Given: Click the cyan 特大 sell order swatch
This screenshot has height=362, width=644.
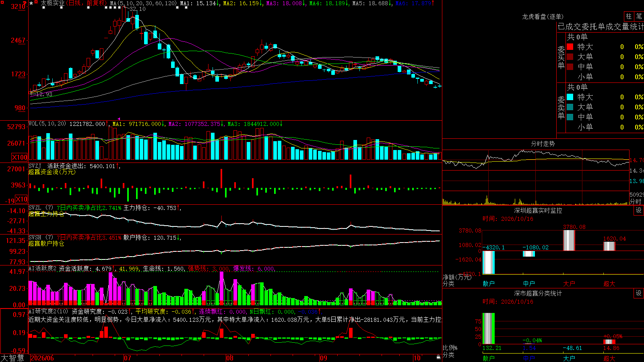Looking at the screenshot, I should (570, 97).
